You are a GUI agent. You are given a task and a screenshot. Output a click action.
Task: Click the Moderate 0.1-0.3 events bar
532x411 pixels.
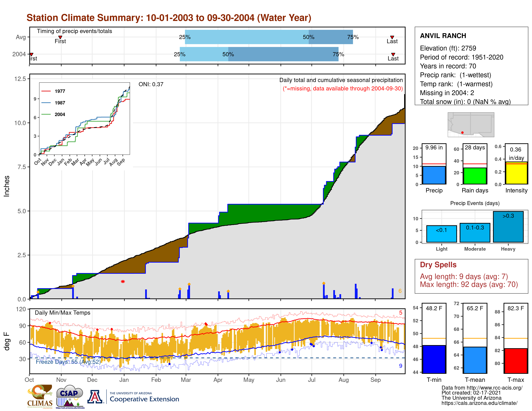475,233
